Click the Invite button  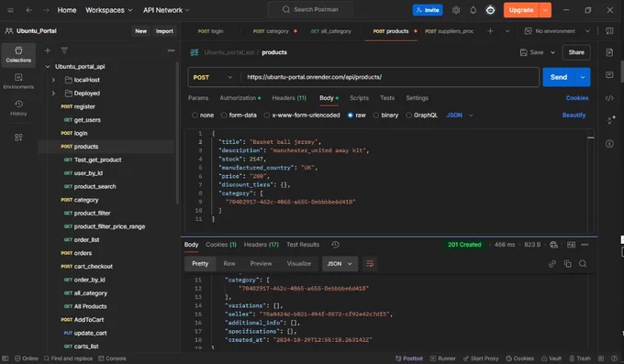point(428,10)
